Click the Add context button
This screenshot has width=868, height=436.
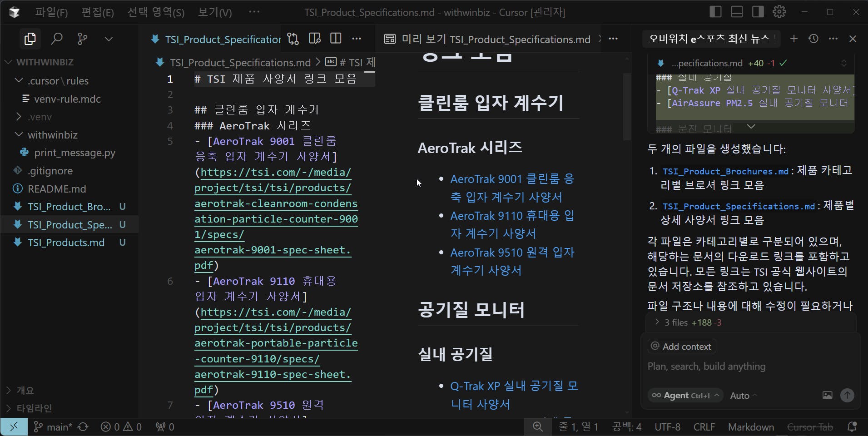682,347
